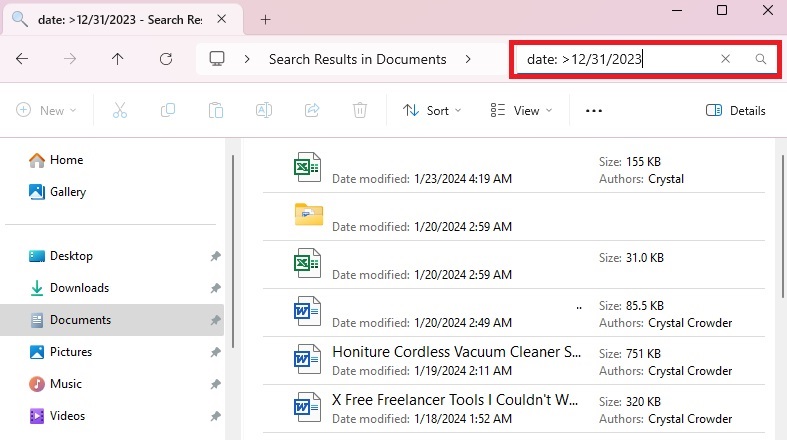Click the Share icon
The height and width of the screenshot is (440, 787).
coord(312,110)
